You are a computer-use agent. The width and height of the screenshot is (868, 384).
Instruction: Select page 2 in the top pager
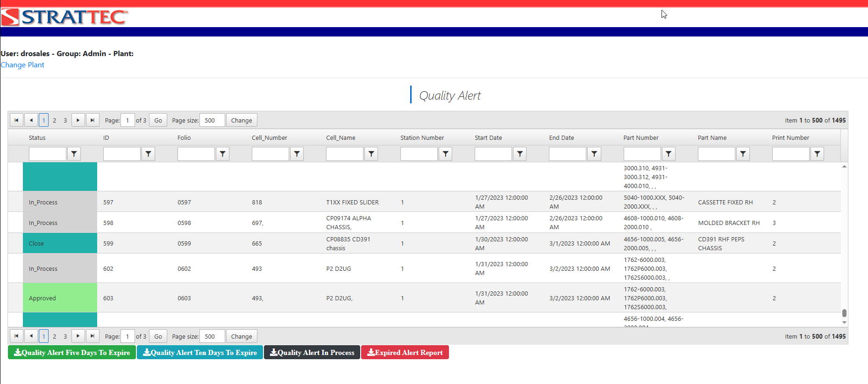55,121
